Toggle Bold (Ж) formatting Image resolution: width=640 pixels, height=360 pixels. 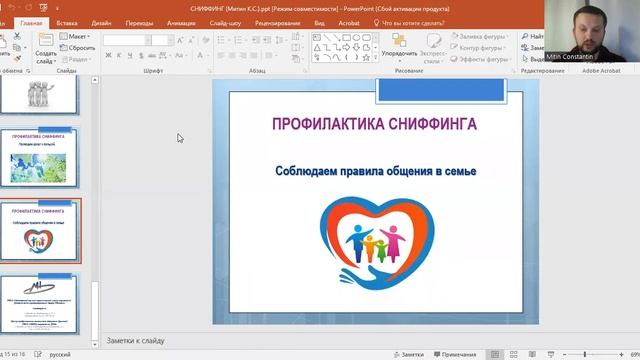pos(109,55)
